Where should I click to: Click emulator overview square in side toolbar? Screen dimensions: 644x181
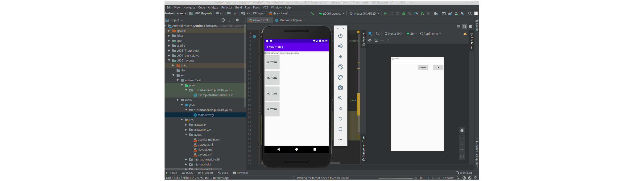click(340, 129)
